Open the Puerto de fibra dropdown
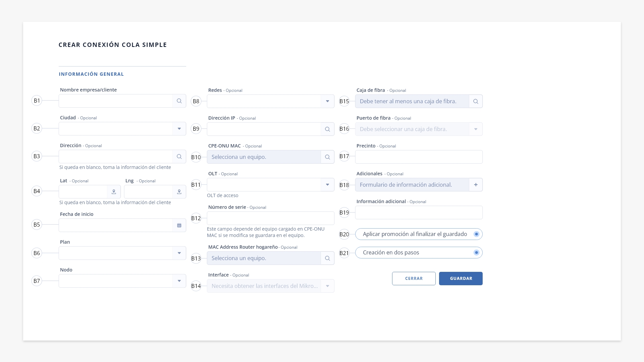 click(x=419, y=129)
